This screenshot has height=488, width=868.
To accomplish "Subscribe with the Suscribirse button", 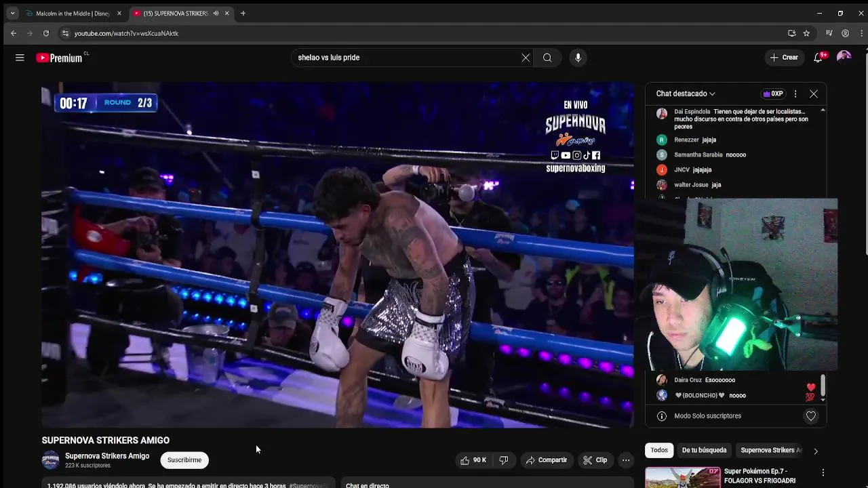I will pos(184,460).
